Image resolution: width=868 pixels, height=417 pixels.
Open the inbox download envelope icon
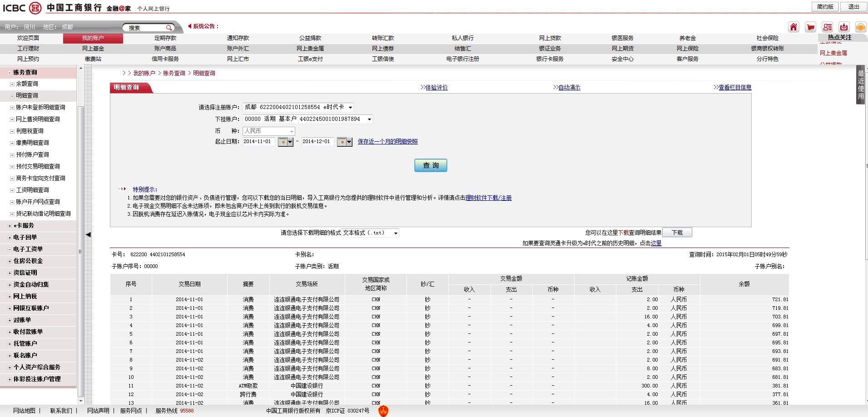coord(844,27)
